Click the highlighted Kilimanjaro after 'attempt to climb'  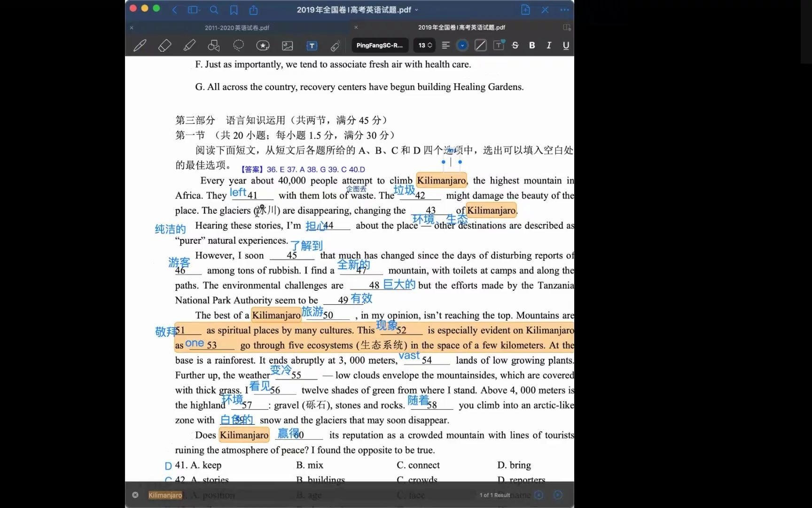pos(442,181)
